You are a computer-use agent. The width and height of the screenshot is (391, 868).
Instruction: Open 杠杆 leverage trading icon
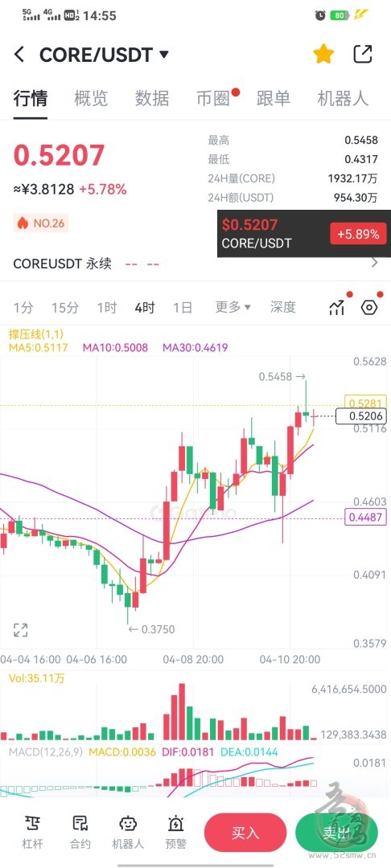pyautogui.click(x=32, y=832)
